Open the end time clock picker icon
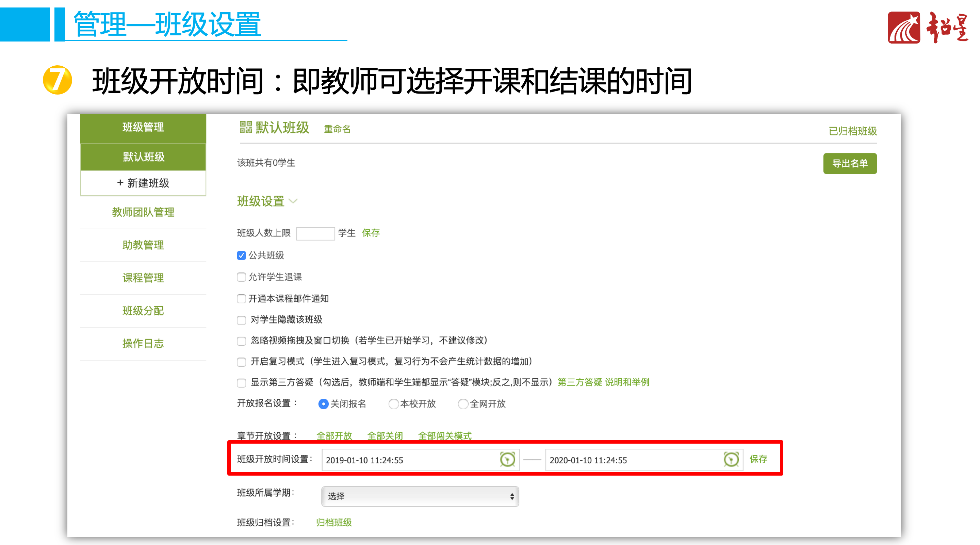 (x=731, y=459)
